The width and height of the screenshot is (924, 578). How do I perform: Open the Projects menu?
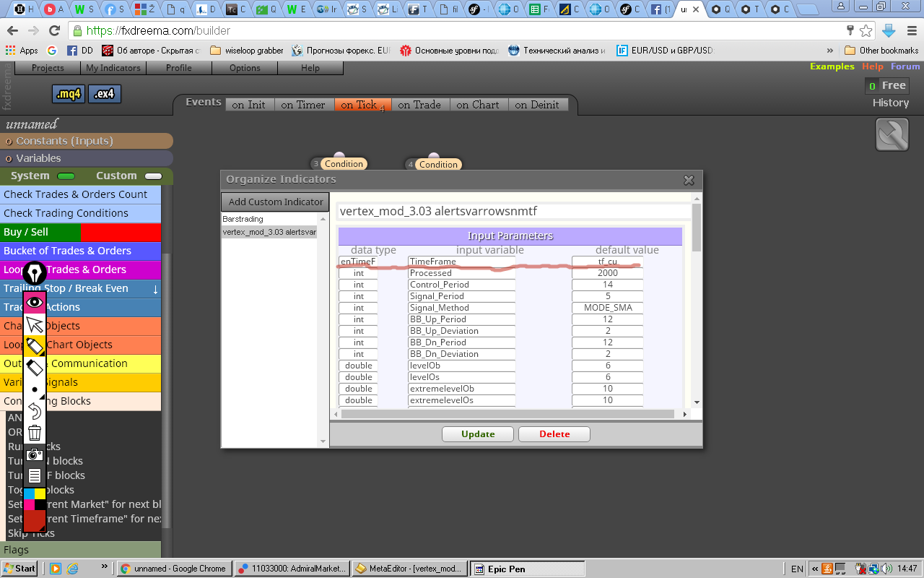click(48, 67)
